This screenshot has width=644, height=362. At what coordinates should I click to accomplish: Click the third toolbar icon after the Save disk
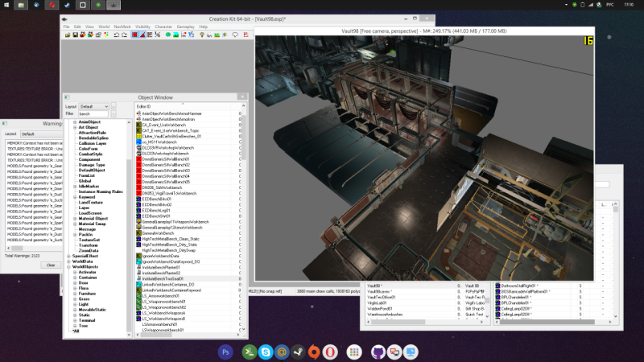[98, 35]
